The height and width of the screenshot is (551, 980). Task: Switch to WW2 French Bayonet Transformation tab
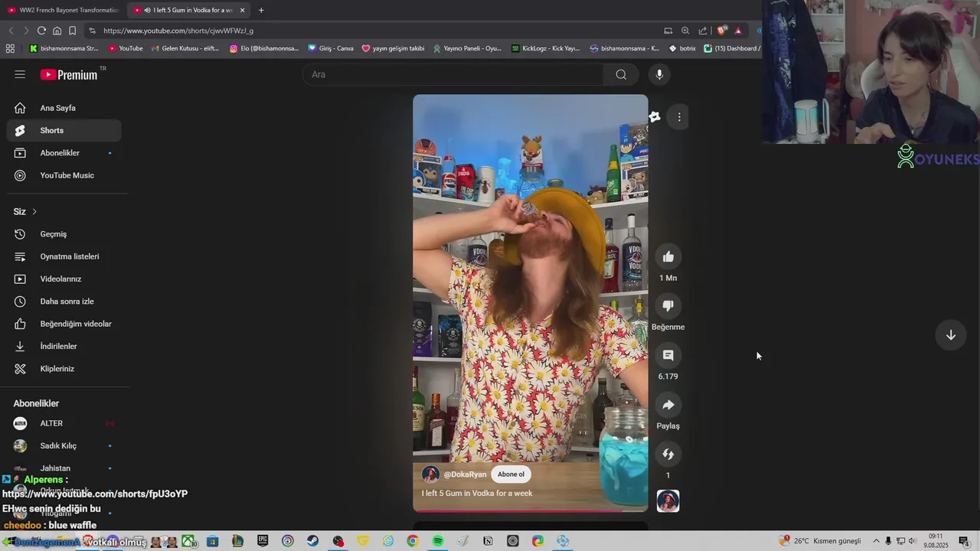[63, 10]
